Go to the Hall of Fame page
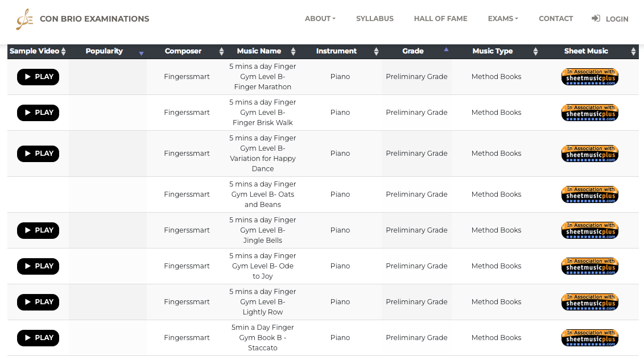The width and height of the screenshot is (644, 356). click(440, 19)
